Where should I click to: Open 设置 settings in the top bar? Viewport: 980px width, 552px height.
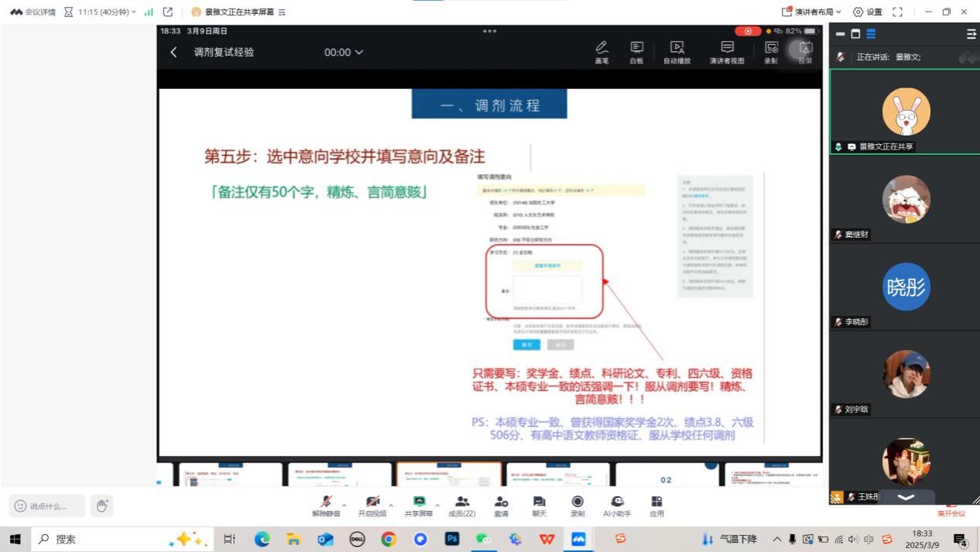tap(867, 12)
